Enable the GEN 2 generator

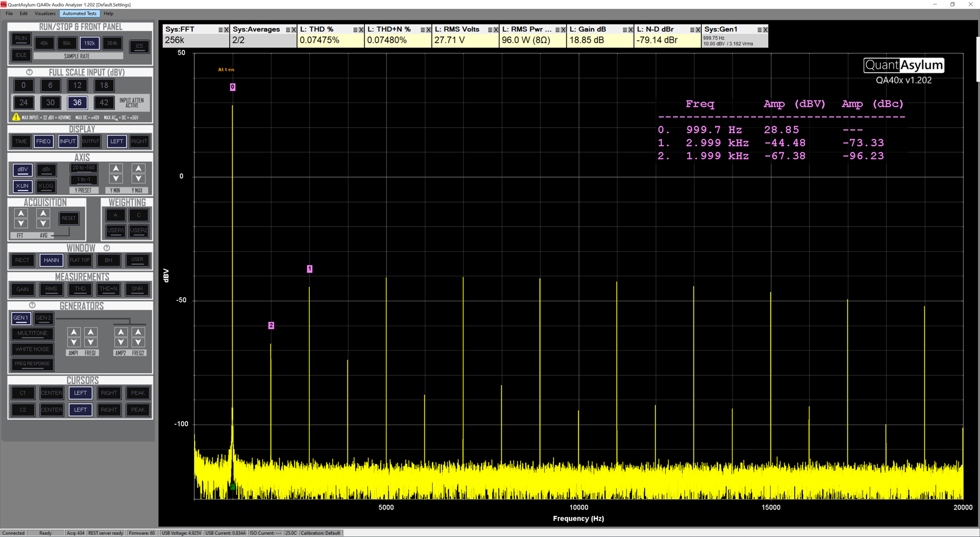click(43, 318)
